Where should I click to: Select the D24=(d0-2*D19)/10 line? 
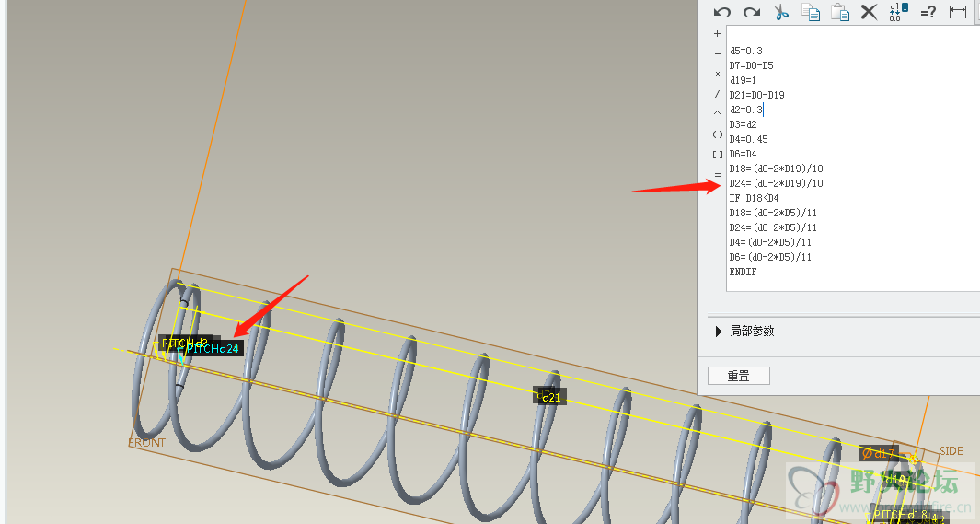[777, 183]
